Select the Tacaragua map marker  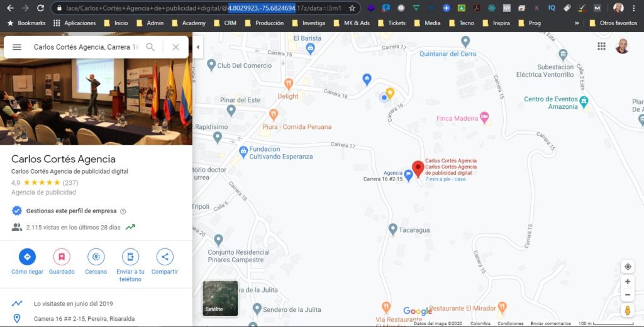coord(392,230)
